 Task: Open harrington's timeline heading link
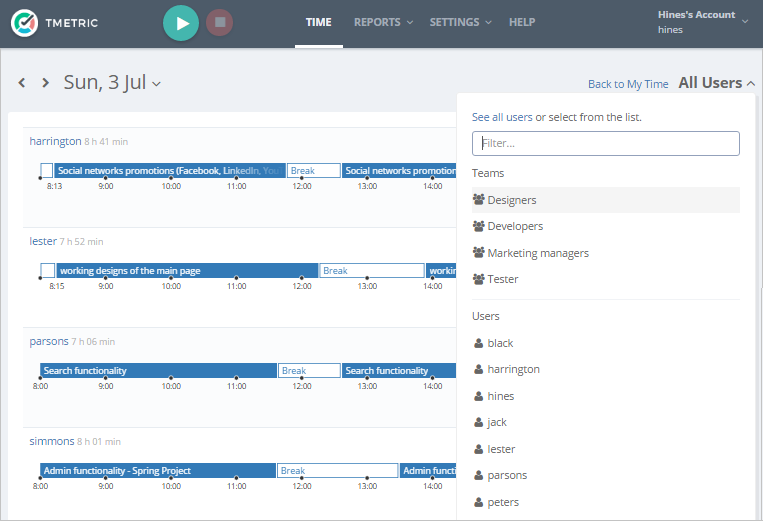55,142
